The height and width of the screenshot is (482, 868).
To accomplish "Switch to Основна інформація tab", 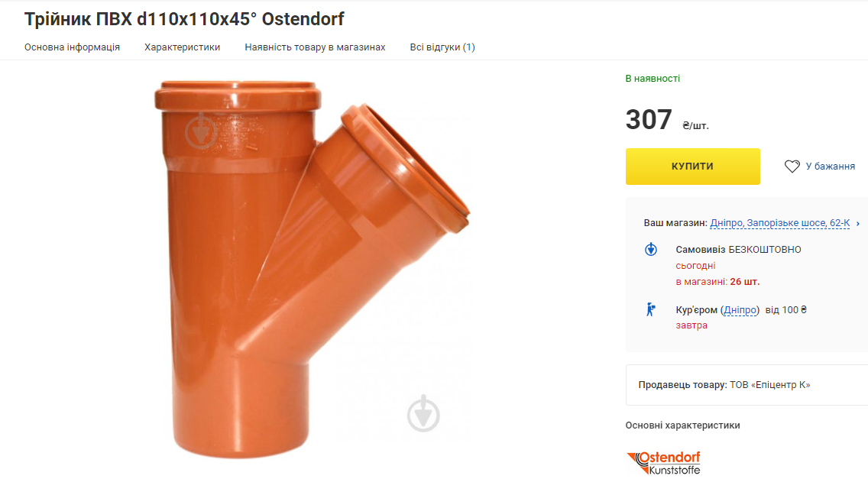I will 72,47.
